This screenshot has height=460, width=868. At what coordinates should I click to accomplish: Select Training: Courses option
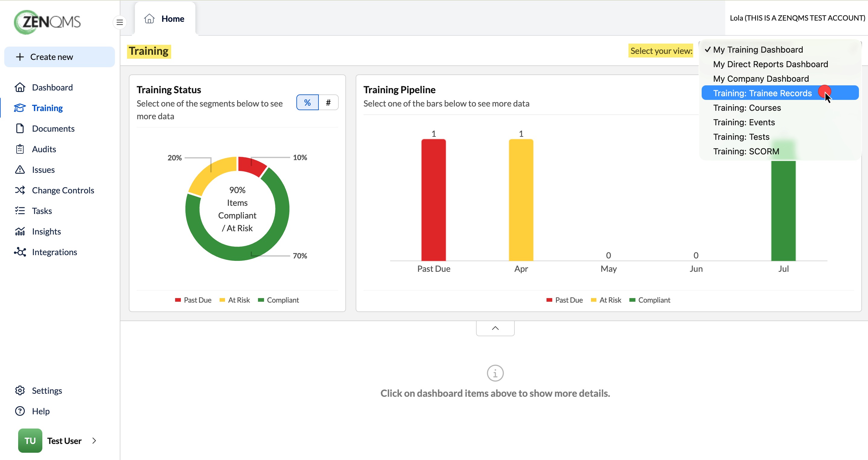tap(780, 107)
